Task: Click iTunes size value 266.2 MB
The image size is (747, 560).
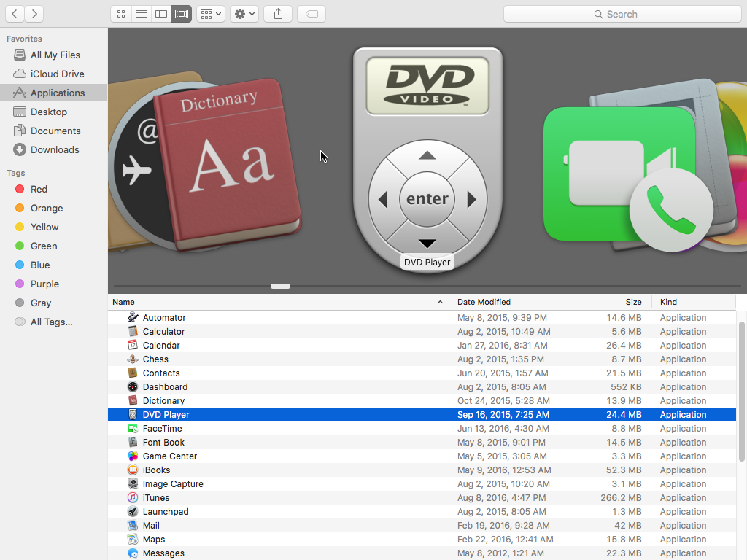Action: [x=621, y=497]
